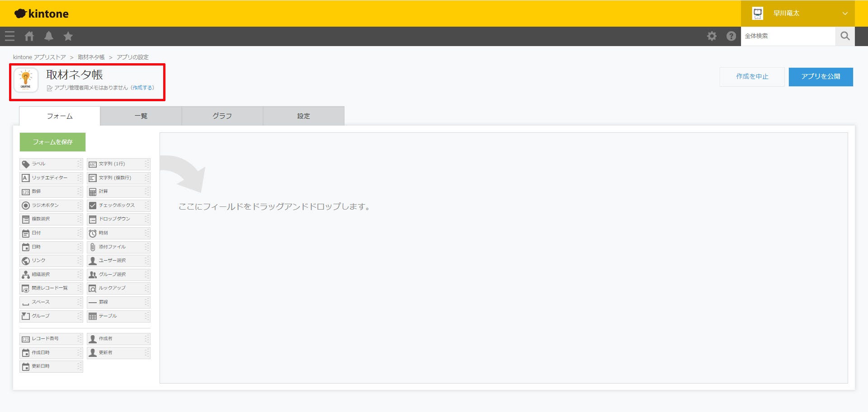The width and height of the screenshot is (868, 412).
Task: Open favorites star icon
Action: [68, 36]
